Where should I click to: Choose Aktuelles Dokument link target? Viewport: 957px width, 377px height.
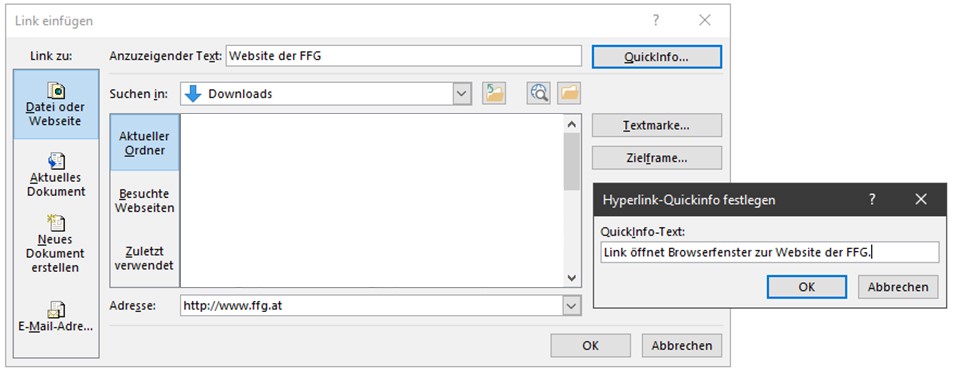56,174
